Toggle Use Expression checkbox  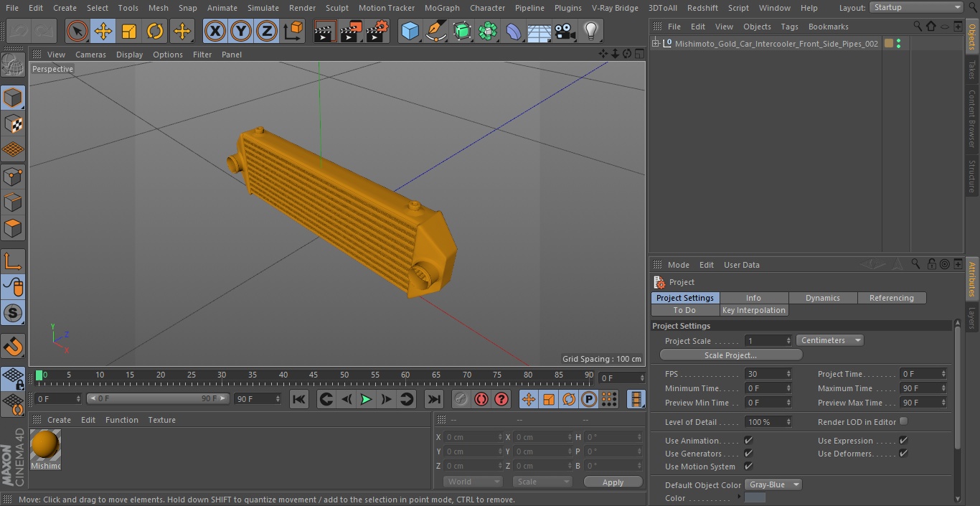pyautogui.click(x=903, y=441)
